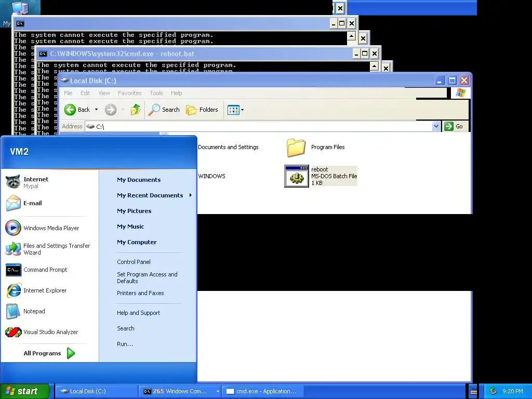Click the Windows flag logo in Explorer

point(460,93)
